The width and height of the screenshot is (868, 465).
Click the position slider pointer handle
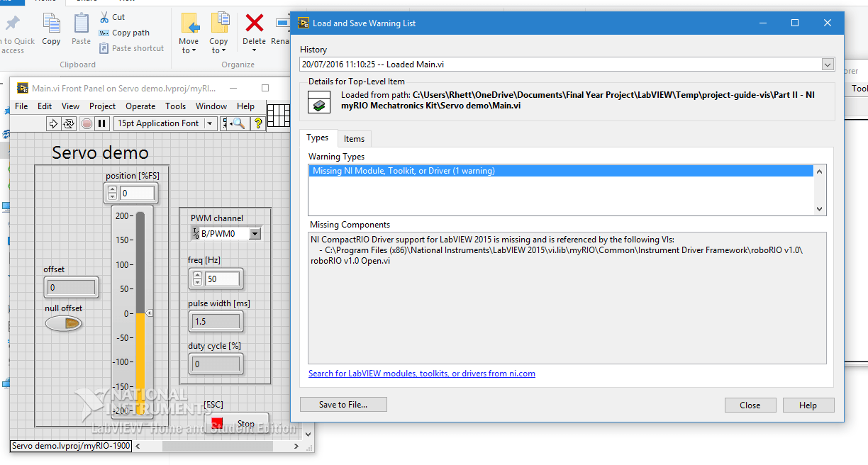[x=149, y=313]
